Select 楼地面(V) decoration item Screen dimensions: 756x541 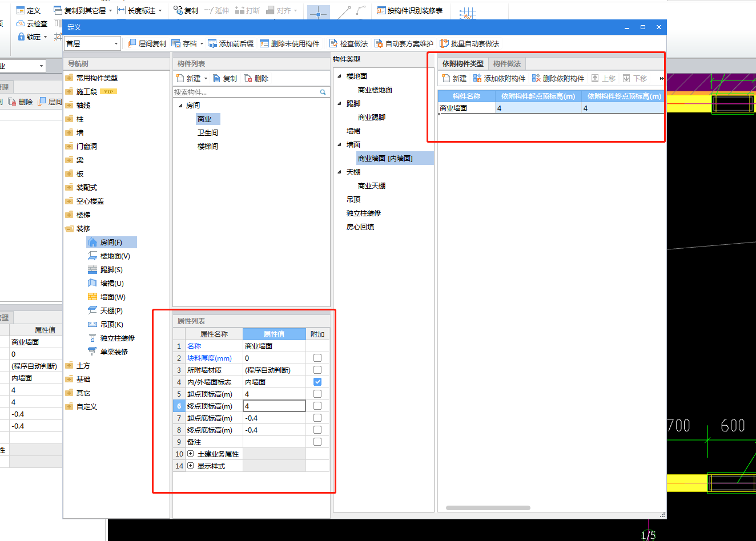[x=109, y=256]
